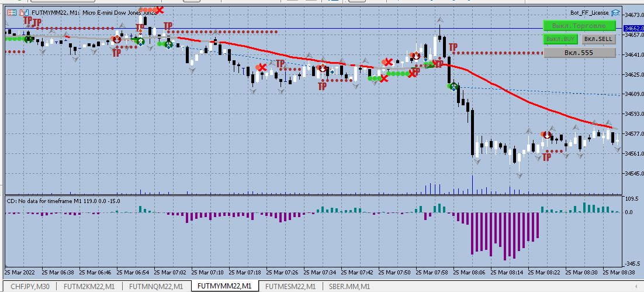Click the Bot_FF_License label
The image size is (644, 292).
coord(590,13)
